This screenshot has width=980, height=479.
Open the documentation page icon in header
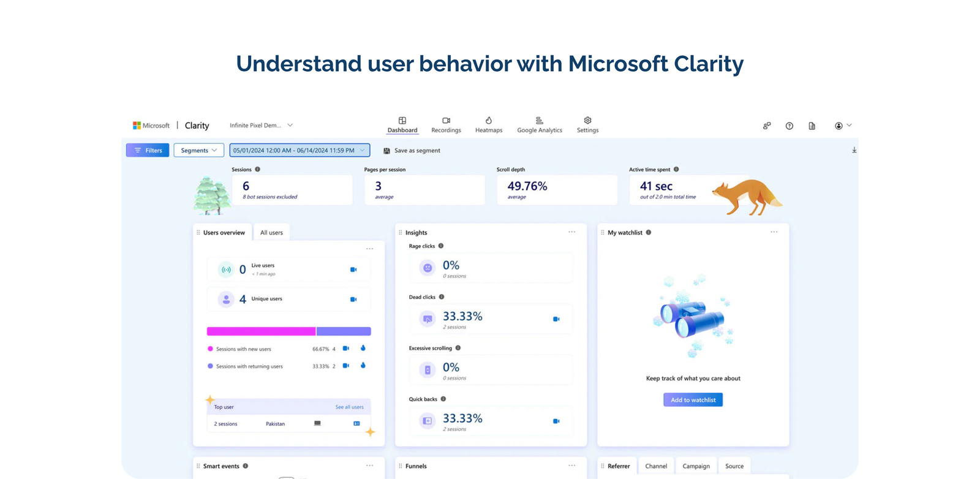[x=812, y=126]
